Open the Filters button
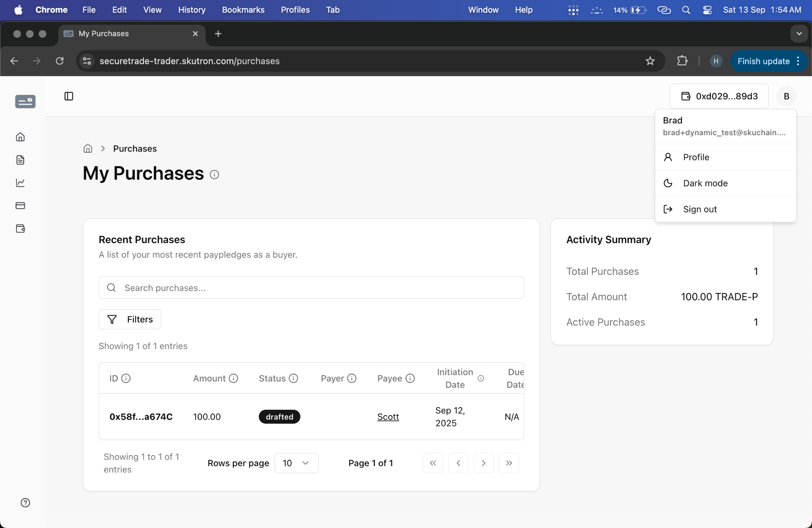 click(130, 319)
